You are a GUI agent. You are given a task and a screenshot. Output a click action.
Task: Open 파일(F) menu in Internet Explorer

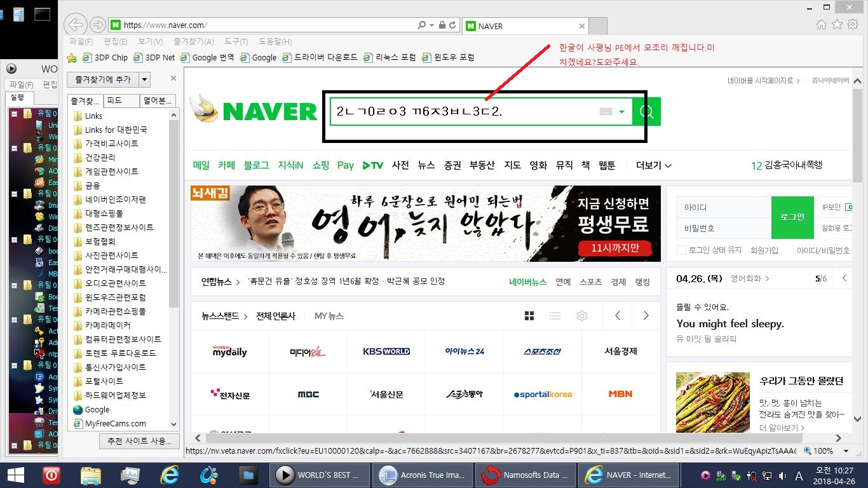tap(81, 41)
